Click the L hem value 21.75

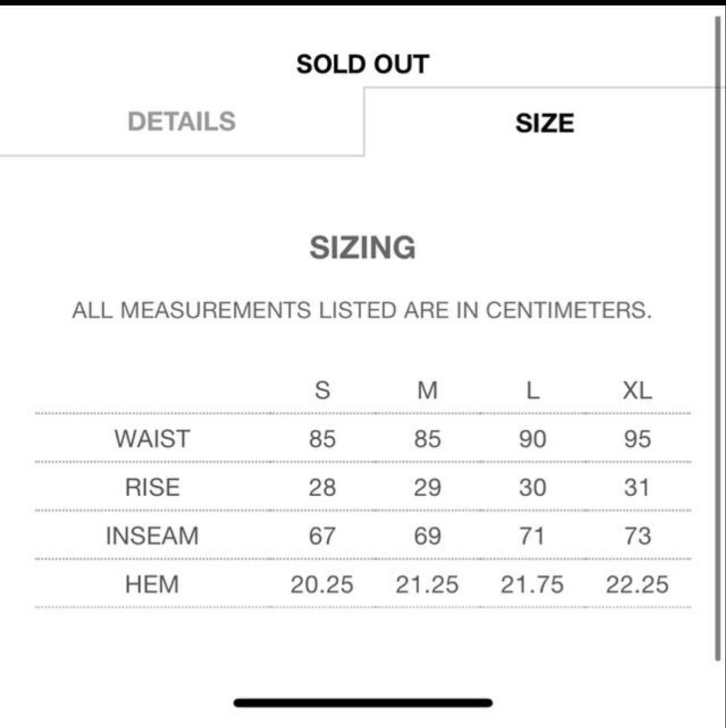pos(532,584)
